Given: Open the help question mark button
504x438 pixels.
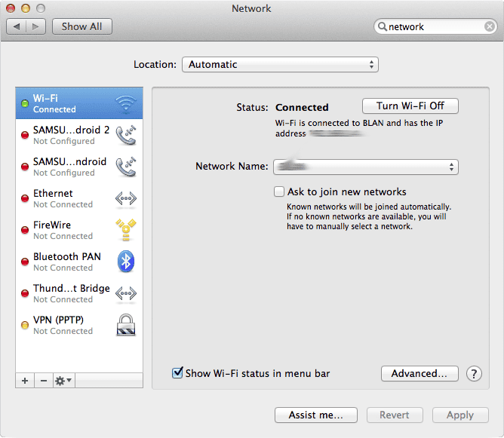Looking at the screenshot, I should [x=474, y=373].
